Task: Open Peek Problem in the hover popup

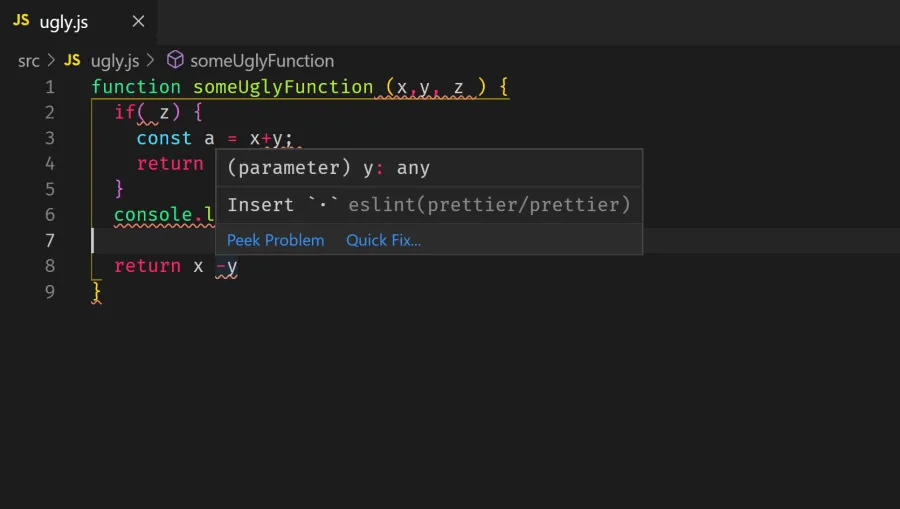Action: click(275, 240)
